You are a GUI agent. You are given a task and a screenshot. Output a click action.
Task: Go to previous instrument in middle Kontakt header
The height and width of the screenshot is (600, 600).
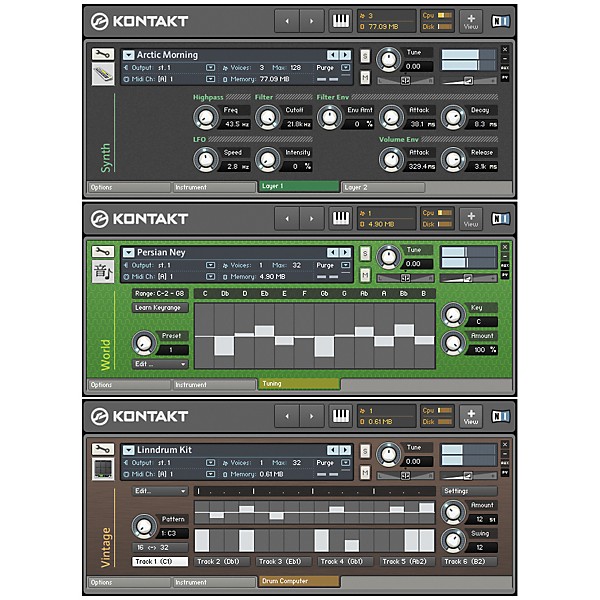click(287, 218)
